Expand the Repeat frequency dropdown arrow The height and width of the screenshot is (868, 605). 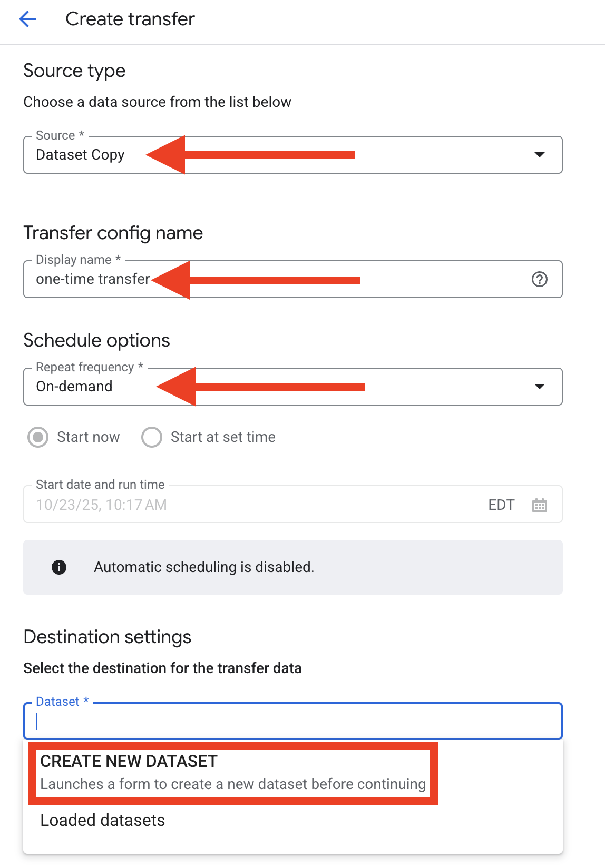(x=539, y=387)
